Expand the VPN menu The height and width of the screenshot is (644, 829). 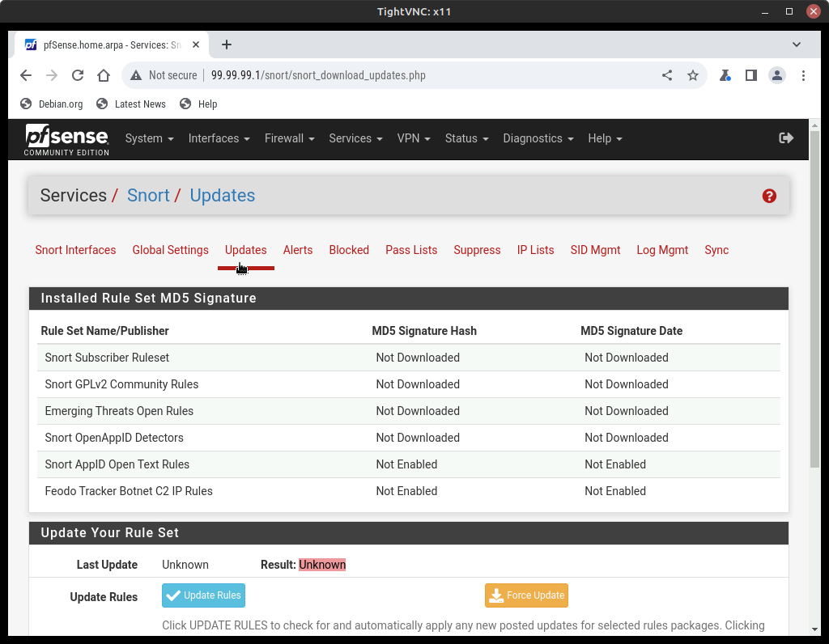pyautogui.click(x=414, y=138)
